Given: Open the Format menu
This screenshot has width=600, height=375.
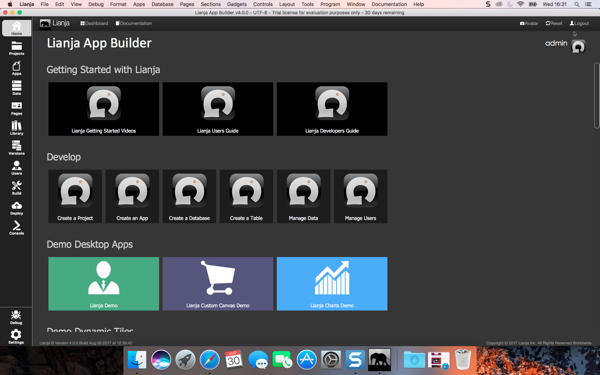Looking at the screenshot, I should click(x=118, y=4).
